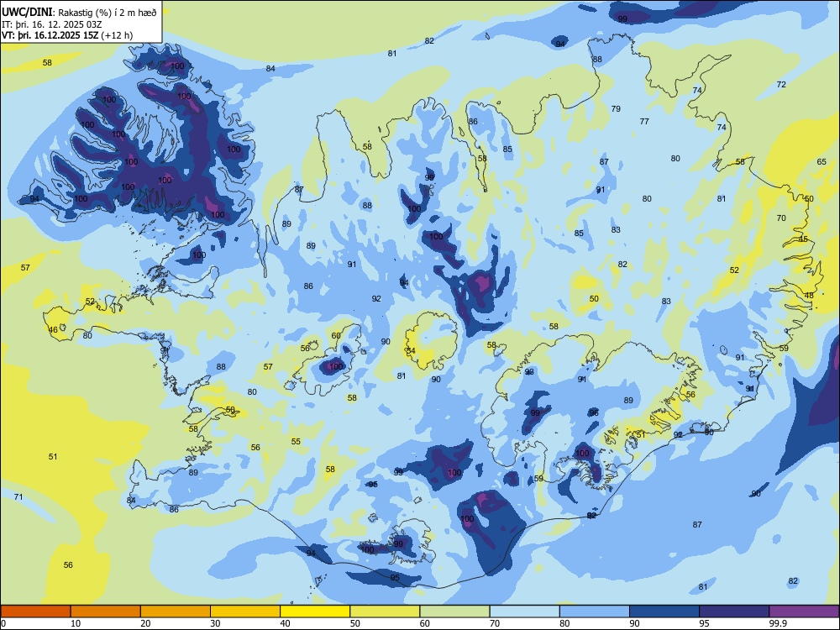This screenshot has height=630, width=840.
Task: Click the map value 45 on the east coast
Action: click(803, 239)
